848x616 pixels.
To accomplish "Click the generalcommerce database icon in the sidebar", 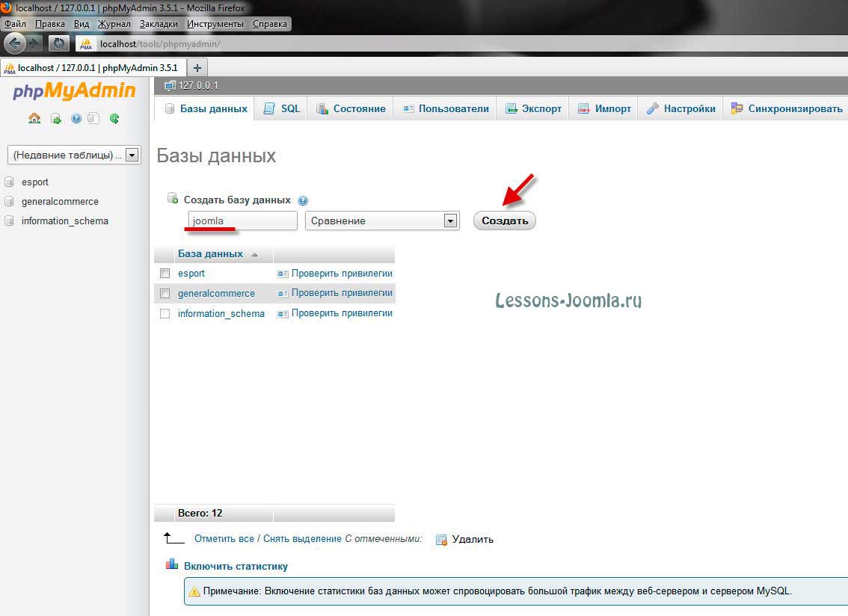I will point(9,201).
